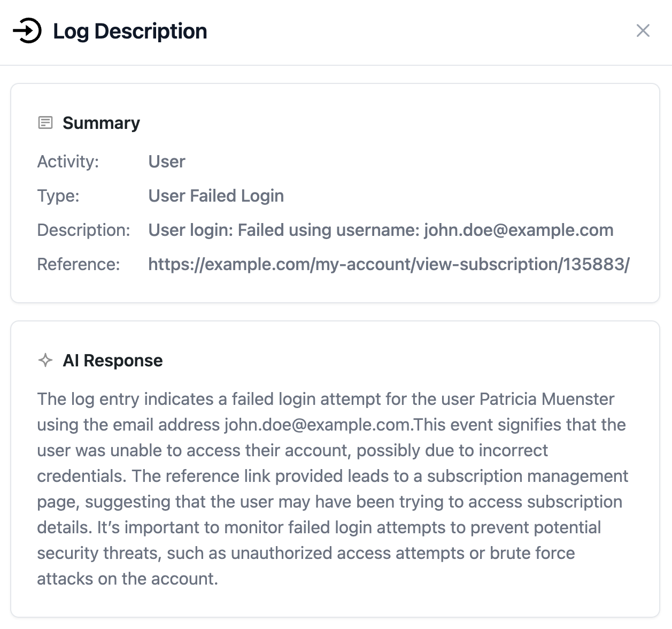Image resolution: width=672 pixels, height=629 pixels.
Task: Click the User activity value
Action: coord(166,162)
